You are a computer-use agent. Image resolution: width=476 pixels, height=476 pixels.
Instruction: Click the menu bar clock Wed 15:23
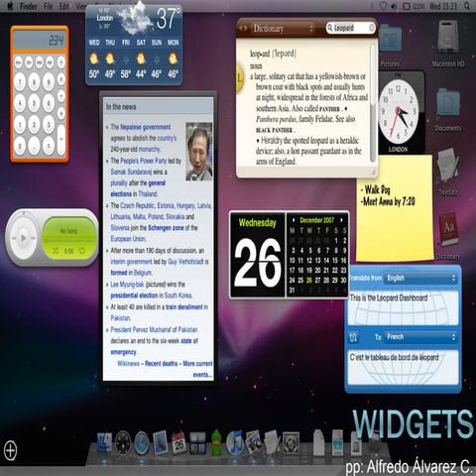pos(443,6)
